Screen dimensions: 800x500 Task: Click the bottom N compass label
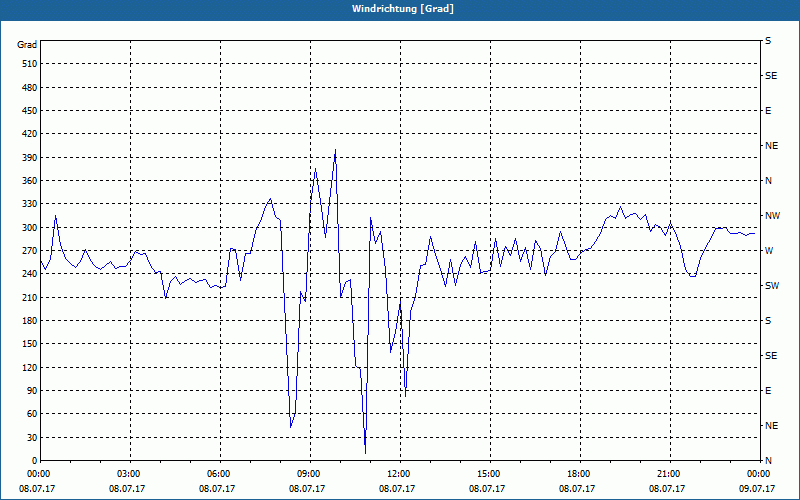point(768,461)
